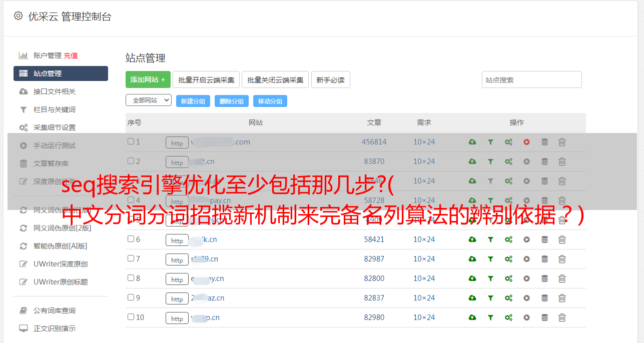
Task: Open UWriter深度原创 in the sidebar
Action: click(61, 264)
